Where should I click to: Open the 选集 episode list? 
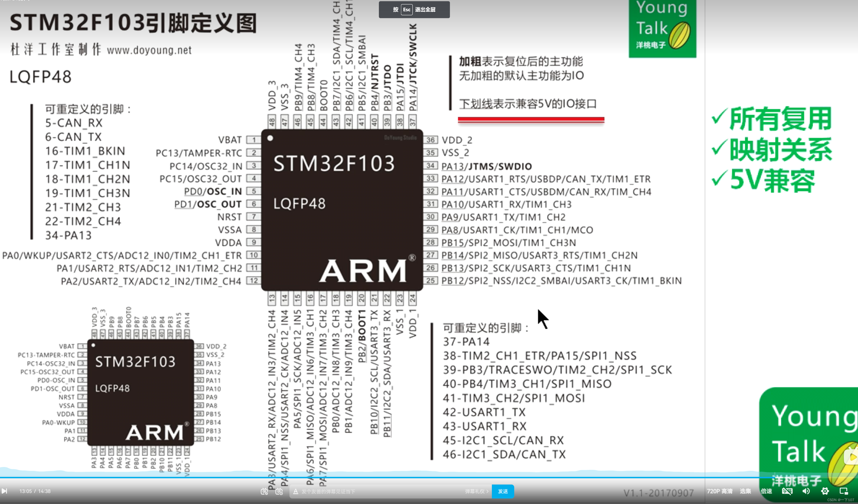pyautogui.click(x=745, y=491)
